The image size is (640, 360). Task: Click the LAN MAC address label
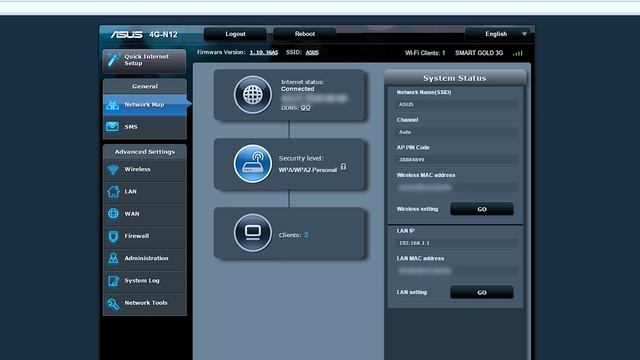(420, 258)
